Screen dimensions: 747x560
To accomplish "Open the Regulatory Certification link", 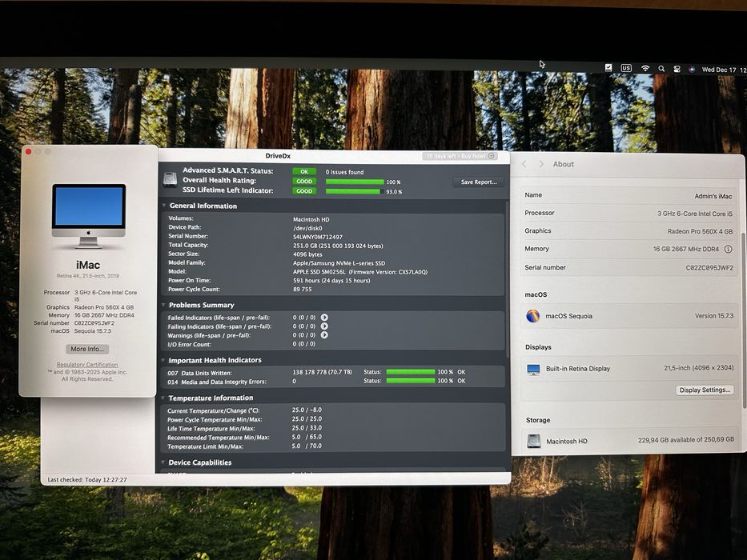I will 87,364.
